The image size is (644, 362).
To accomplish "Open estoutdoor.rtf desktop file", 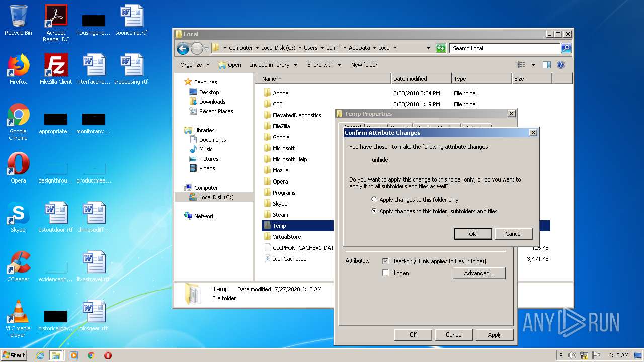I will pos(56,217).
